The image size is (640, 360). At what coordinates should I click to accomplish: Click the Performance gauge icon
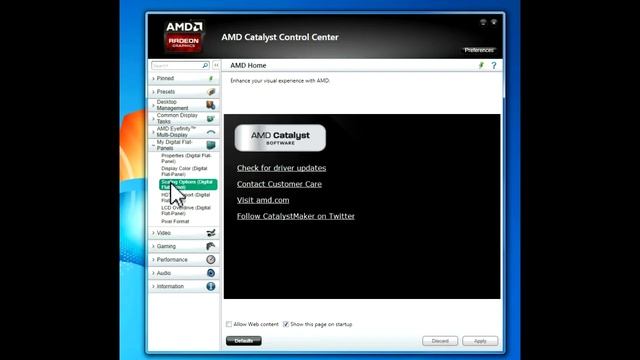pyautogui.click(x=211, y=260)
